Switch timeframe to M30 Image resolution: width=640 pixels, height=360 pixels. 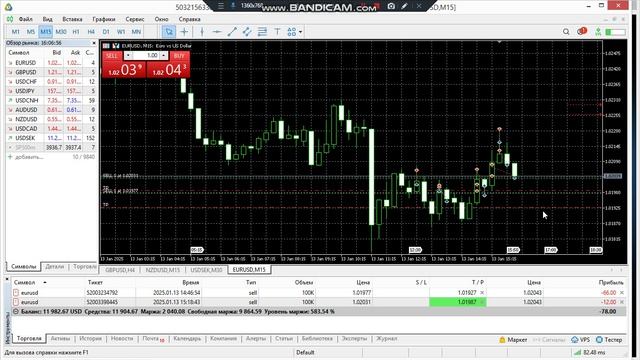click(61, 32)
